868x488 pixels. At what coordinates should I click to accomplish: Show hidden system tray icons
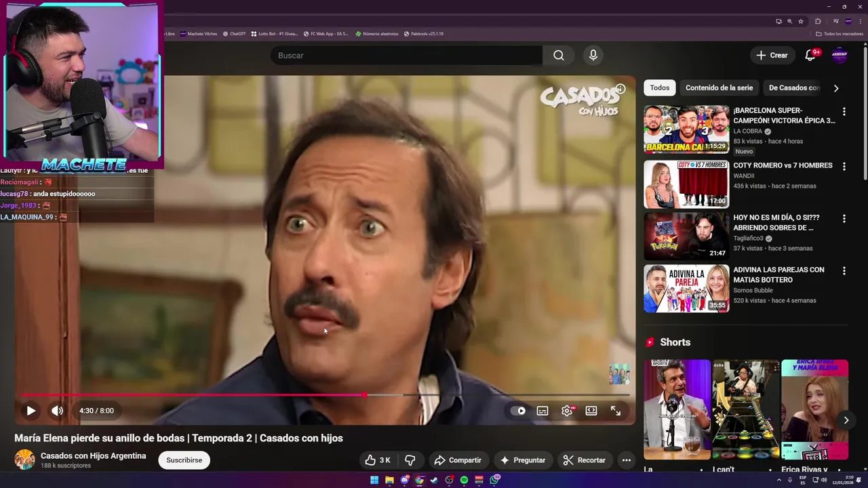click(779, 480)
